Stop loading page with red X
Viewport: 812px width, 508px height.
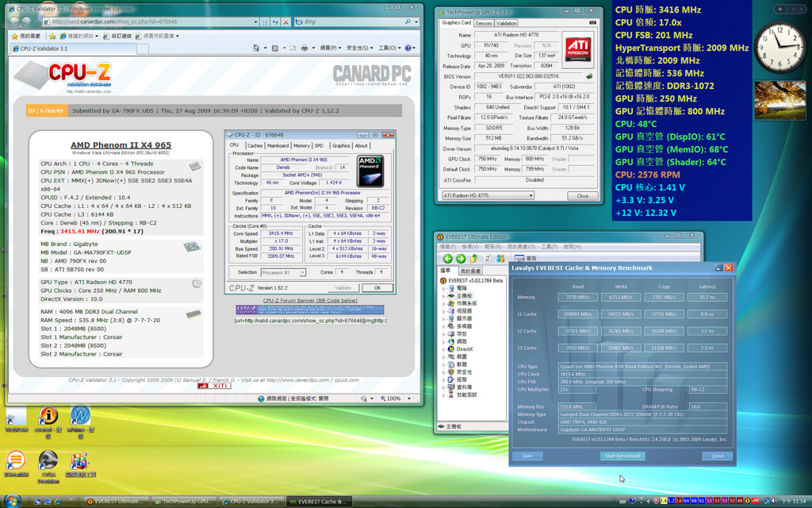285,21
